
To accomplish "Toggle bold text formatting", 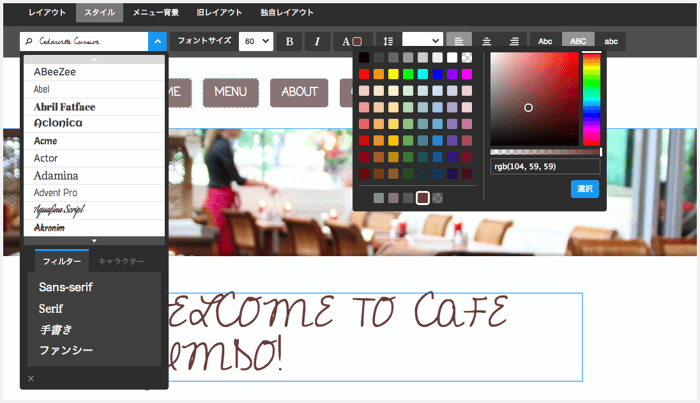I will pos(289,42).
